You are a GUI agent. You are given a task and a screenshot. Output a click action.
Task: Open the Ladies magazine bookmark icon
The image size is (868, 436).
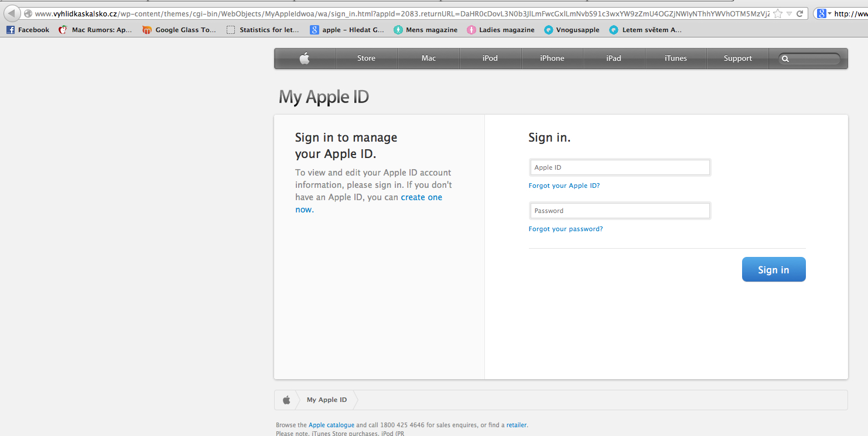pos(471,30)
